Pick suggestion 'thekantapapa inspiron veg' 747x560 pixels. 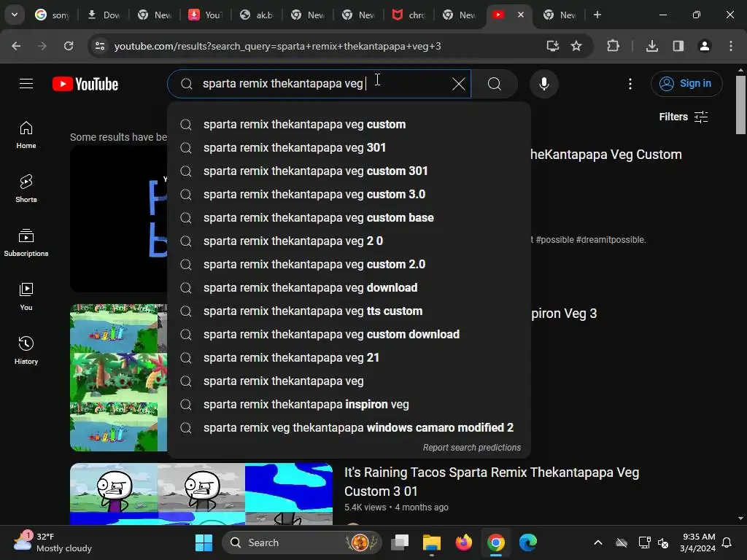pyautogui.click(x=349, y=404)
